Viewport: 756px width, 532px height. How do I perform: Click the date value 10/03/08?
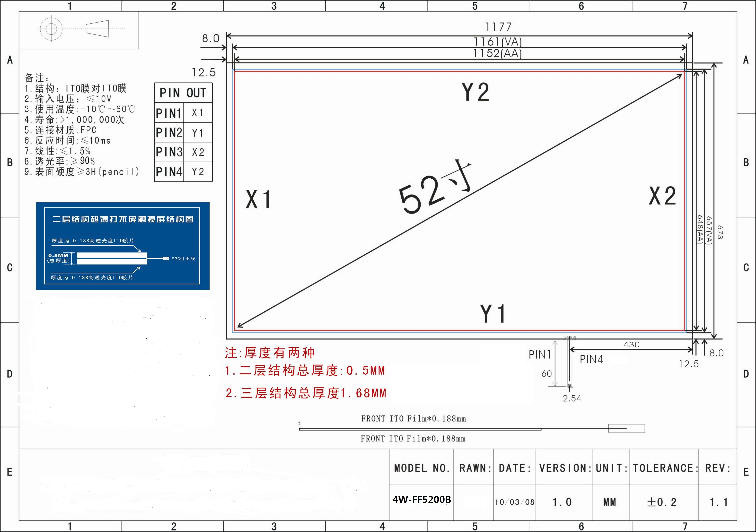tap(514, 502)
